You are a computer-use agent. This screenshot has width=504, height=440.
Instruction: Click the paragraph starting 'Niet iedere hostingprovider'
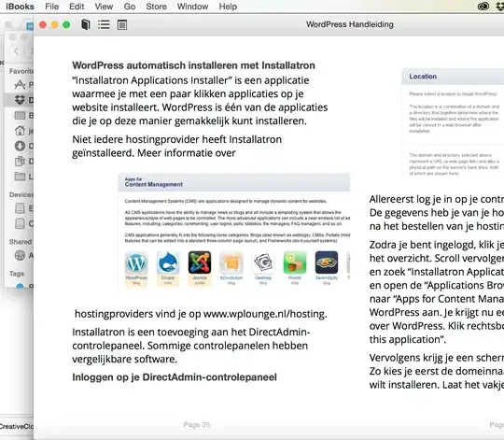coord(176,146)
